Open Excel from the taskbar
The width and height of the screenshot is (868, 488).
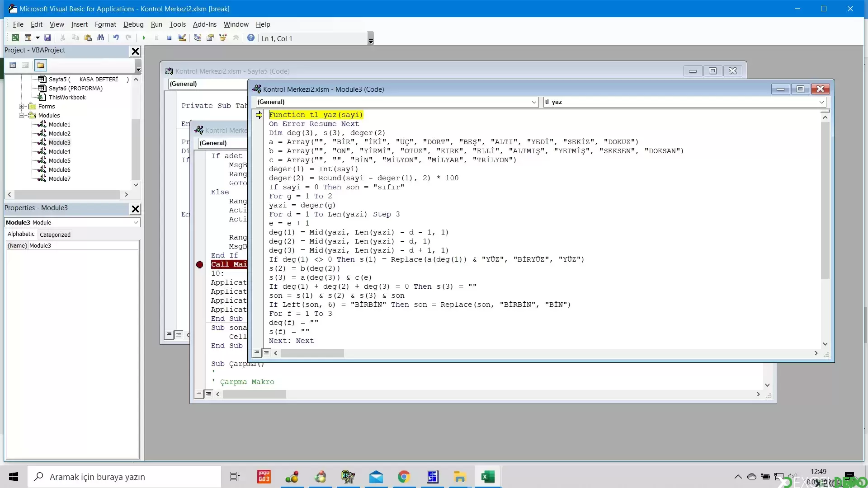(488, 477)
